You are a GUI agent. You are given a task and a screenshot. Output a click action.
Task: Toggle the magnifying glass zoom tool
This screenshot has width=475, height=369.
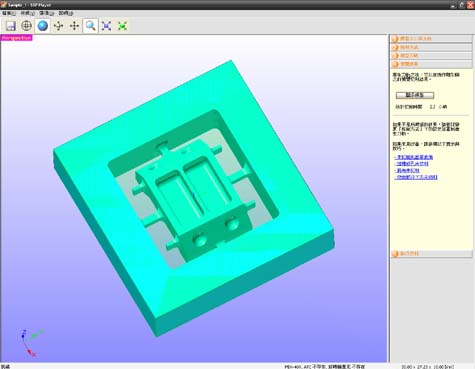pos(90,26)
